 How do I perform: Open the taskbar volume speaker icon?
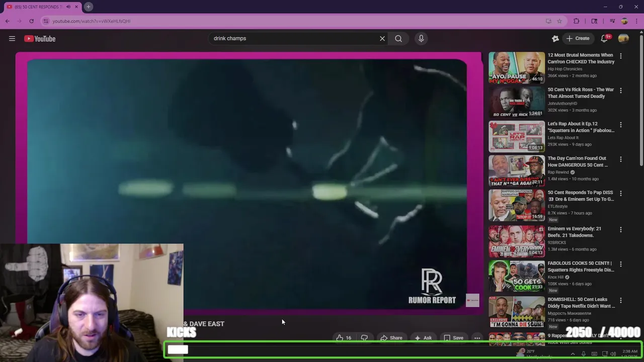point(613,354)
